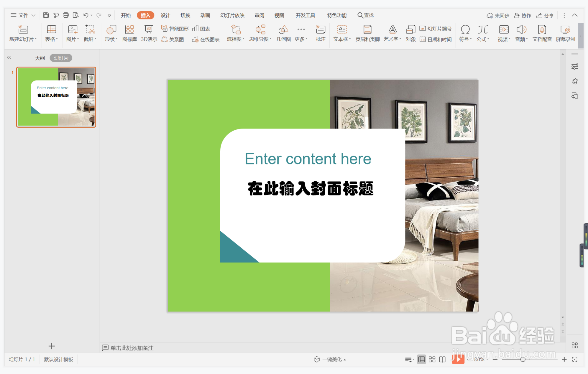Insert a table using 表格 icon
The height and width of the screenshot is (374, 588).
click(x=51, y=33)
